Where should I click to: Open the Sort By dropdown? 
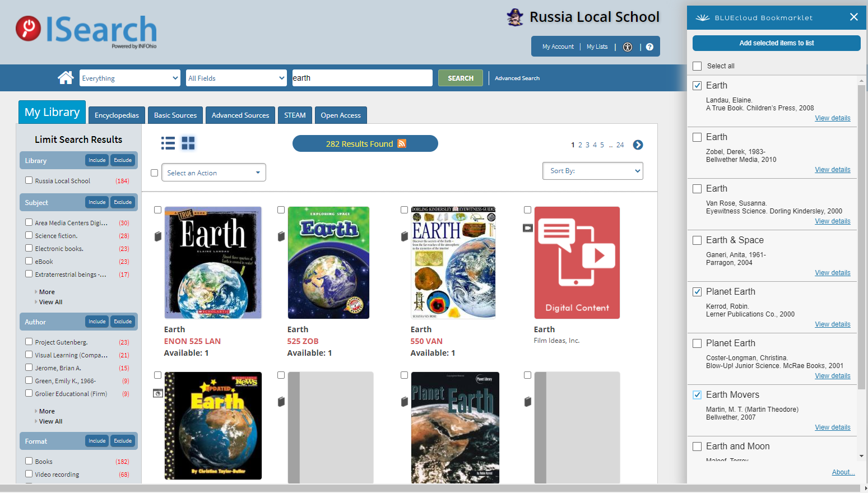pyautogui.click(x=593, y=171)
